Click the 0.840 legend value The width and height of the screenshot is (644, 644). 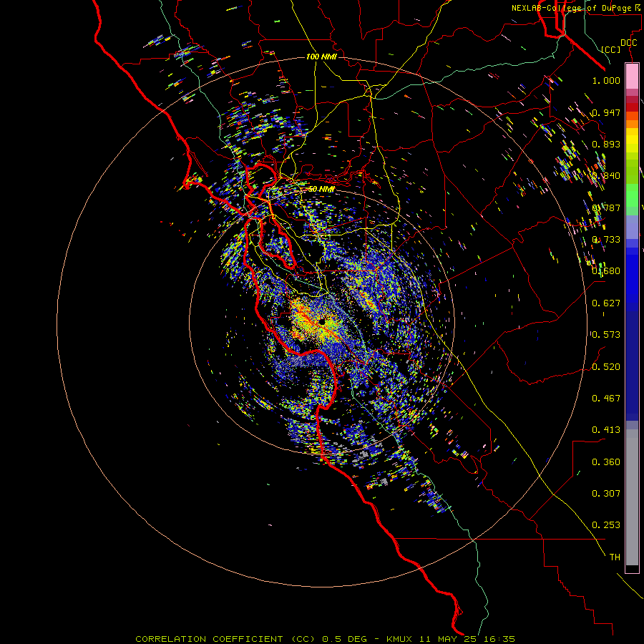tap(606, 176)
